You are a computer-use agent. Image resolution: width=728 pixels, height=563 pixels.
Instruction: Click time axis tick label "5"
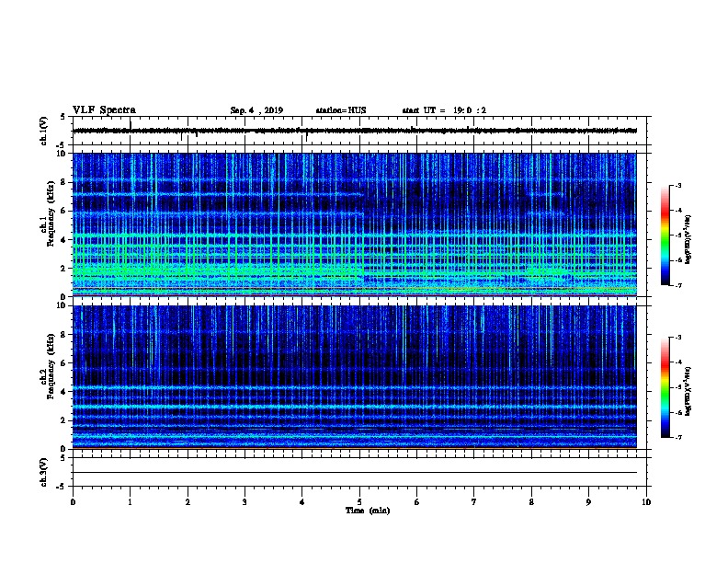pos(359,502)
